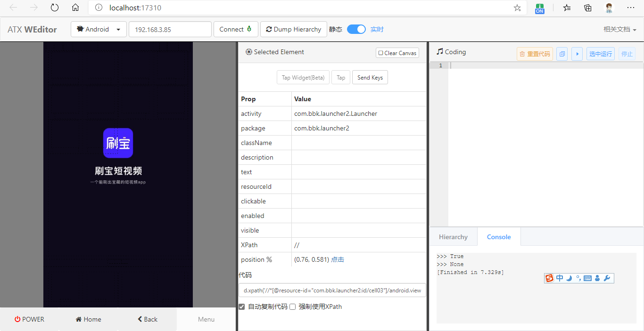Open the browser collections icon
This screenshot has width=644, height=331.
tap(588, 8)
